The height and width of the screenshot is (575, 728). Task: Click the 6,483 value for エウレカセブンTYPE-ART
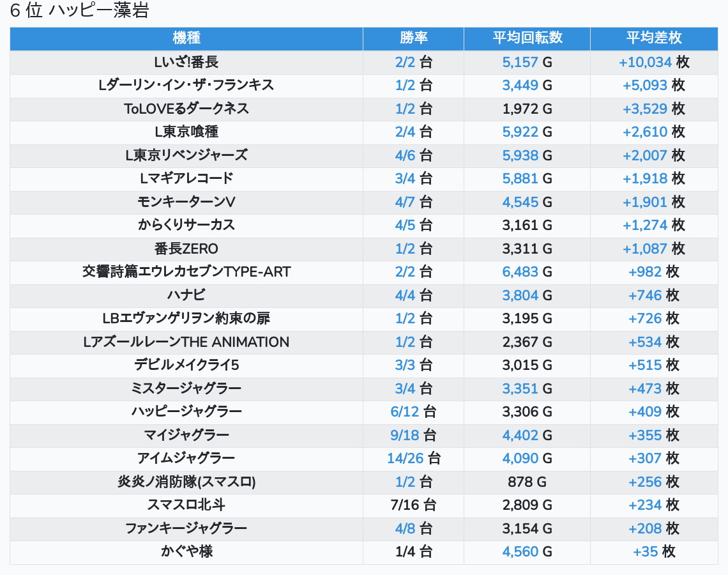click(x=520, y=272)
